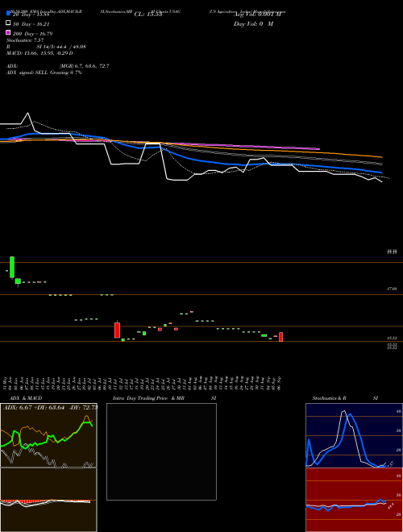The height and width of the screenshot is (532, 403).
Task: Click the MACD values line in the header
Action: click(x=39, y=53)
